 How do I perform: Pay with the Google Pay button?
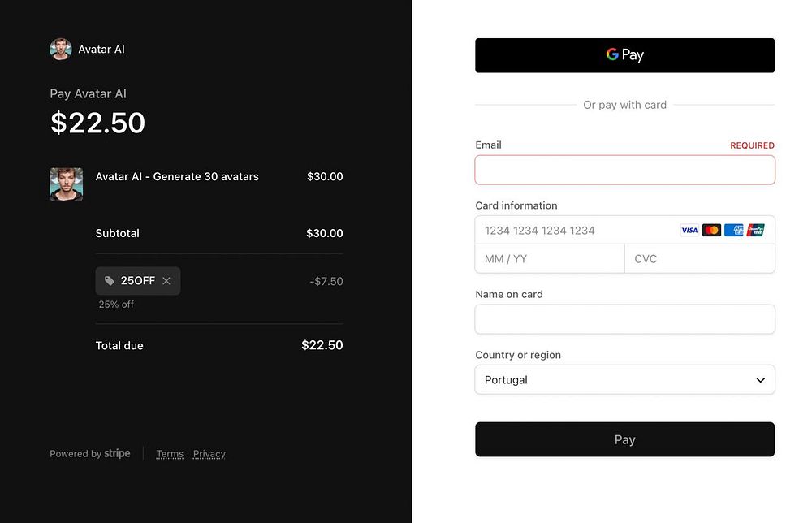click(624, 55)
